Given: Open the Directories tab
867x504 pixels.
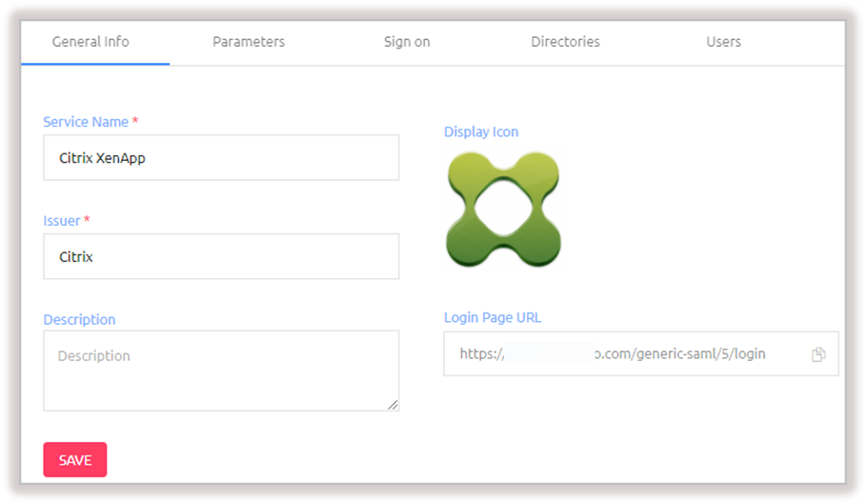Looking at the screenshot, I should (565, 42).
